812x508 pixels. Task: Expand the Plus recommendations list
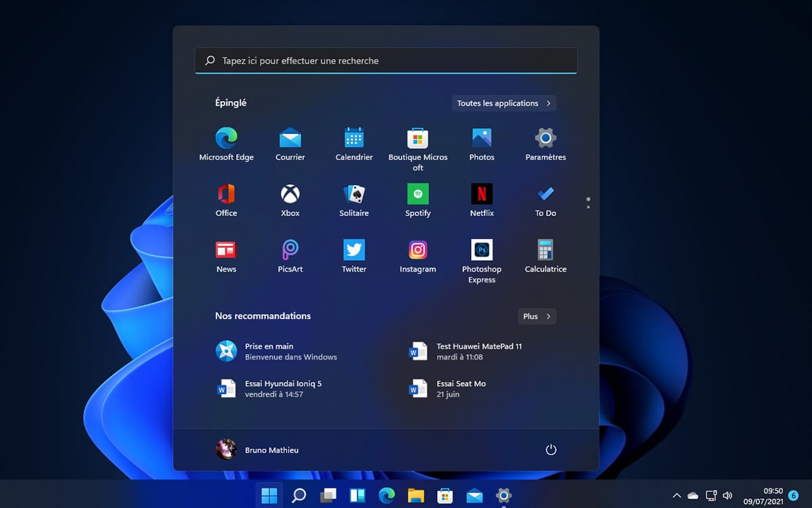(537, 316)
